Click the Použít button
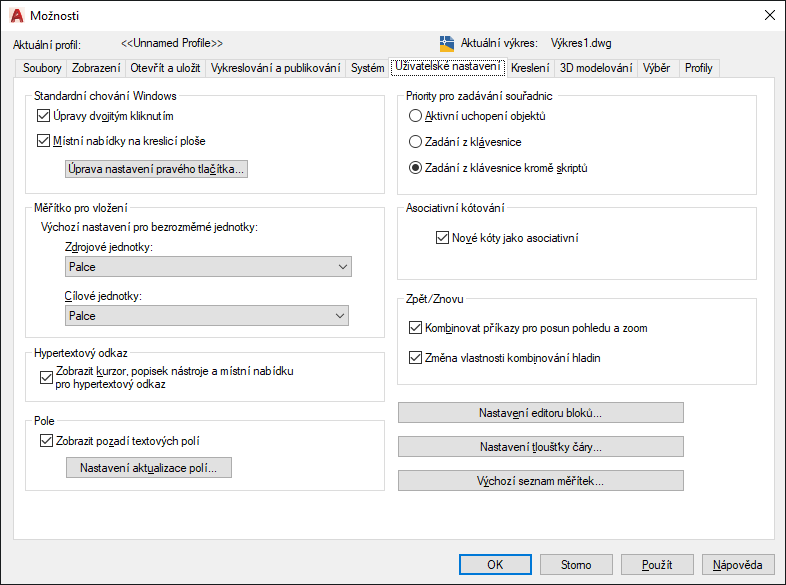Image resolution: width=786 pixels, height=585 pixels. pyautogui.click(x=657, y=565)
